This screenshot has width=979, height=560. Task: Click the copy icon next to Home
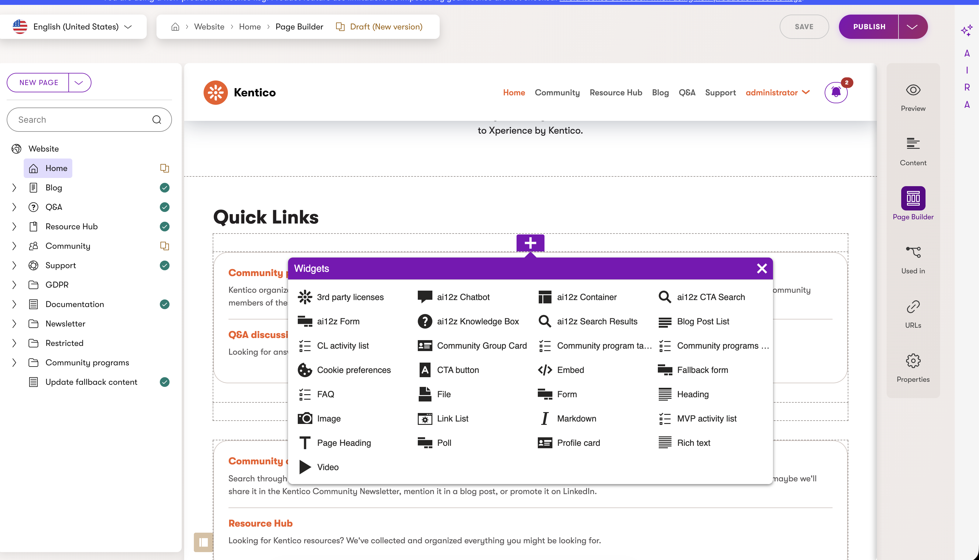click(x=165, y=168)
